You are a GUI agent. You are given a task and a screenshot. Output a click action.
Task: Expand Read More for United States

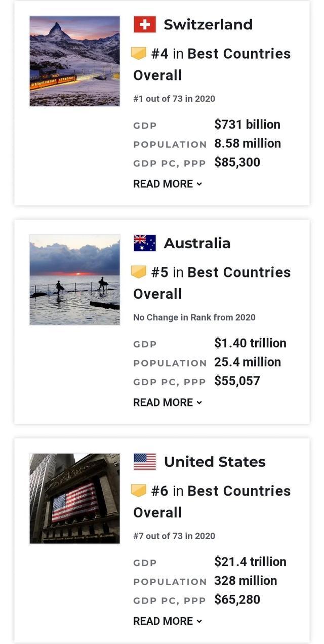167,621
